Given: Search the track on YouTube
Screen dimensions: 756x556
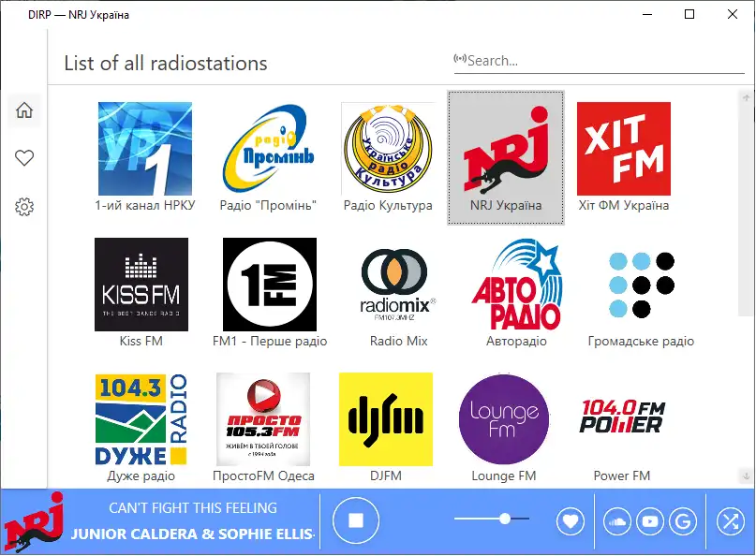Looking at the screenshot, I should pos(650,521).
